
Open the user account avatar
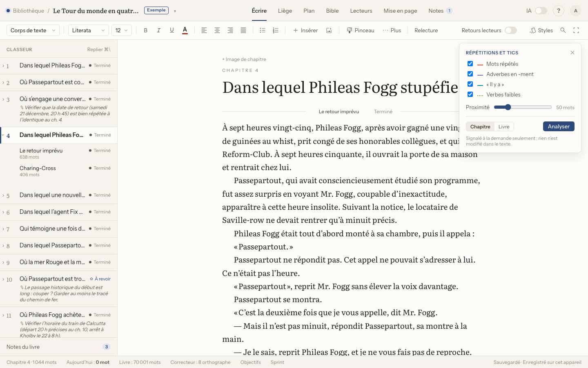[x=576, y=11]
